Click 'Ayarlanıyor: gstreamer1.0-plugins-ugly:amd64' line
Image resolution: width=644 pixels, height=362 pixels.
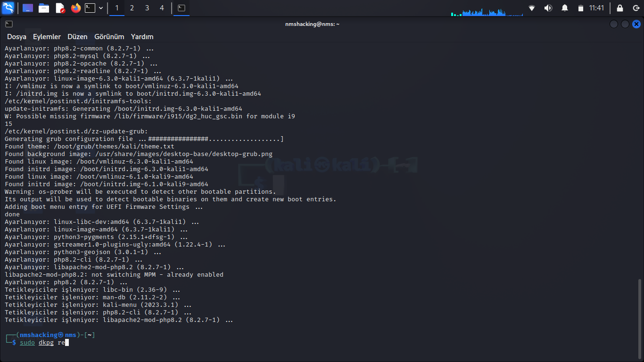click(115, 245)
